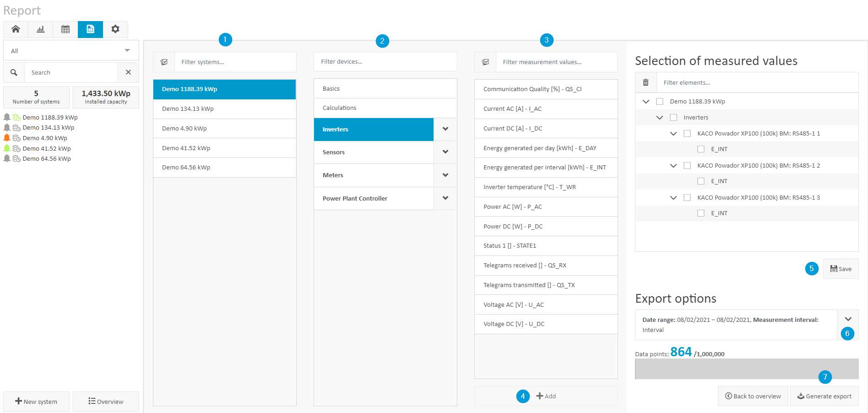Click the data points progress bar
This screenshot has width=868, height=413.
[x=746, y=369]
